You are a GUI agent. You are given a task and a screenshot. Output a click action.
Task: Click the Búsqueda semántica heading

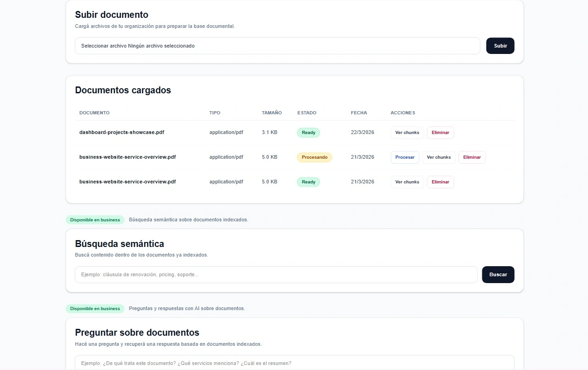119,244
